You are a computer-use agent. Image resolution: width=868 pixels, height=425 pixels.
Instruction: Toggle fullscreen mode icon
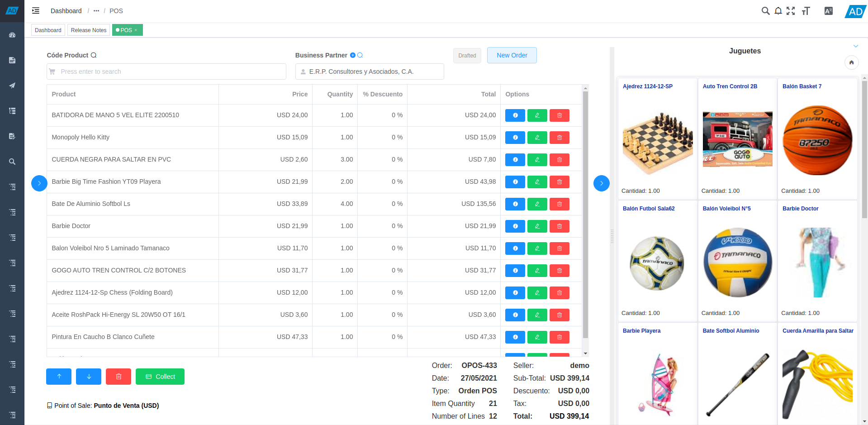pyautogui.click(x=791, y=11)
